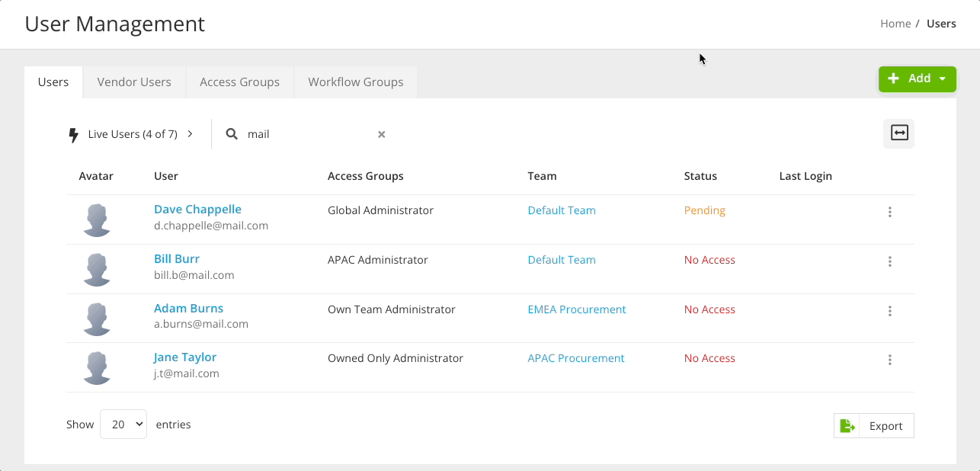The height and width of the screenshot is (471, 980).
Task: Switch to the Vendor Users tab
Action: [133, 82]
